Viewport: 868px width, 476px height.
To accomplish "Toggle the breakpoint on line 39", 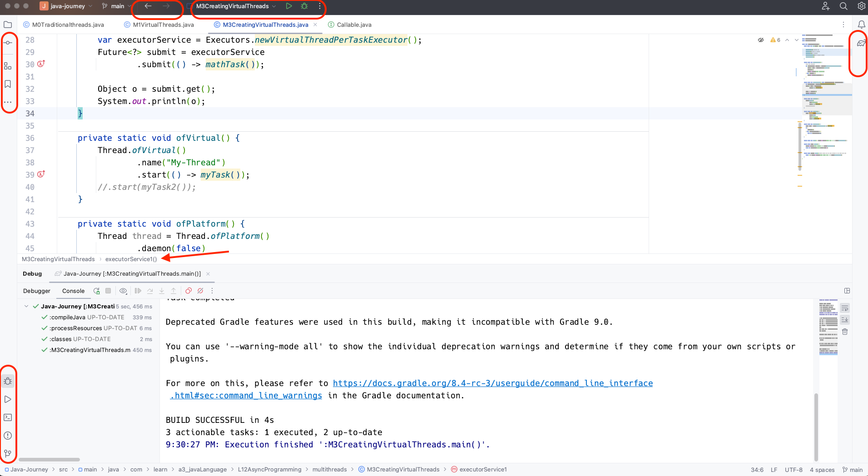I will click(40, 174).
